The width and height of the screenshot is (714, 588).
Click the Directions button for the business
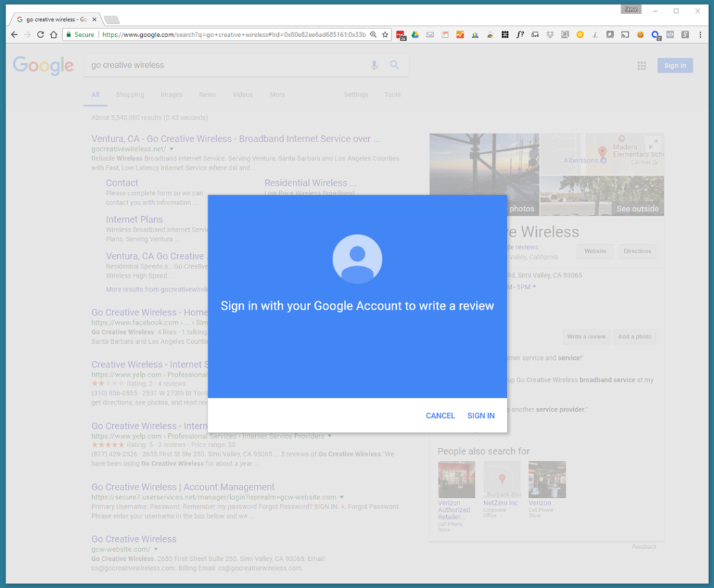point(637,251)
